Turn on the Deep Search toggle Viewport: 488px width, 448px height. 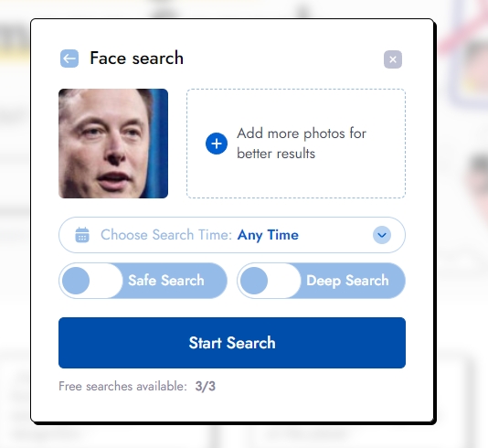321,281
